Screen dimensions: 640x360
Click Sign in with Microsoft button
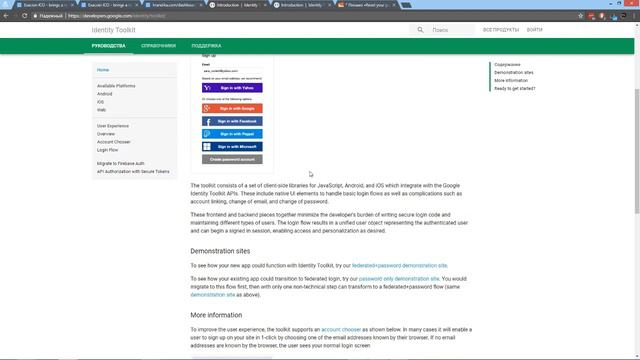click(232, 147)
